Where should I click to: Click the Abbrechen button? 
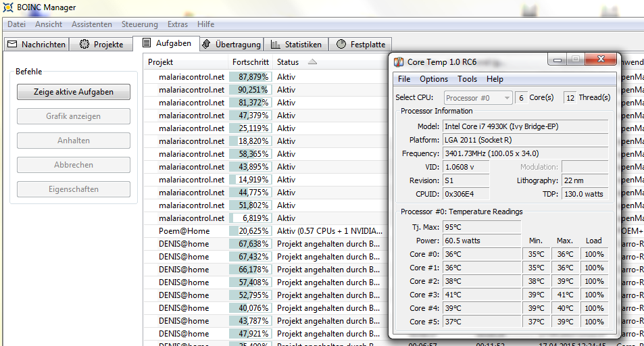[x=74, y=165]
